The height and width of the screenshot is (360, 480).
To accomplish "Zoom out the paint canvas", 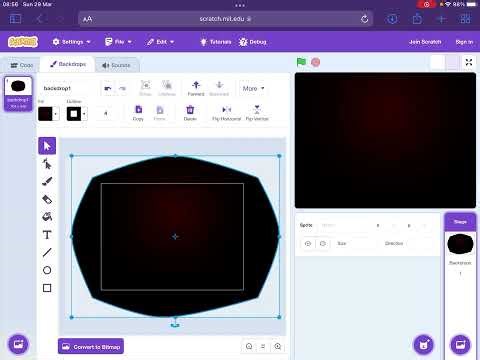I will 249,346.
